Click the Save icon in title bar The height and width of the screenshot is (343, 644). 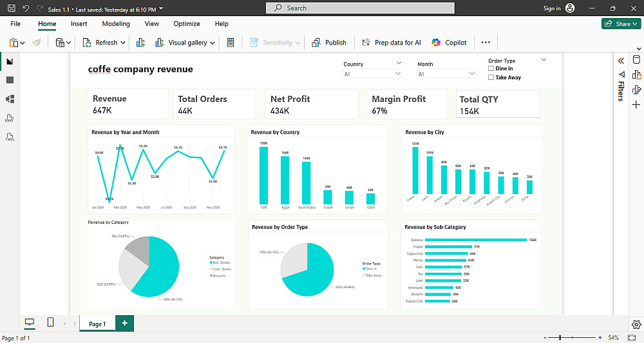point(12,8)
